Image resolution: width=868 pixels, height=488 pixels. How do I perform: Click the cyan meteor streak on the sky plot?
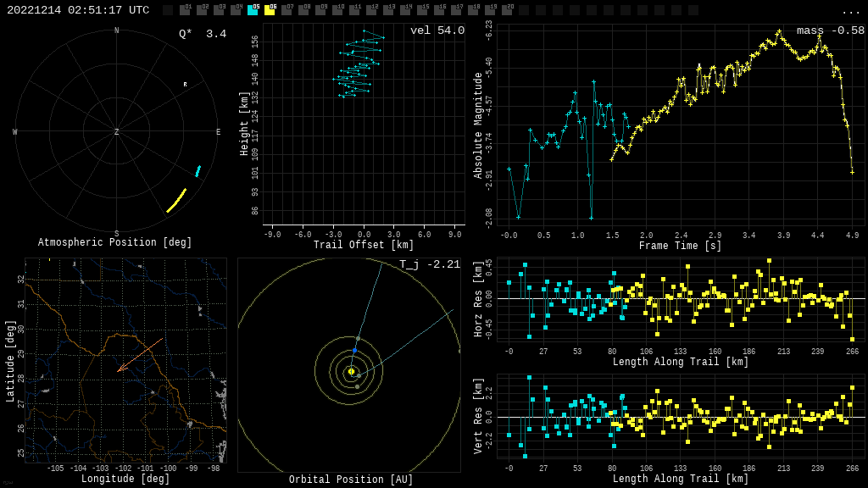tap(198, 171)
